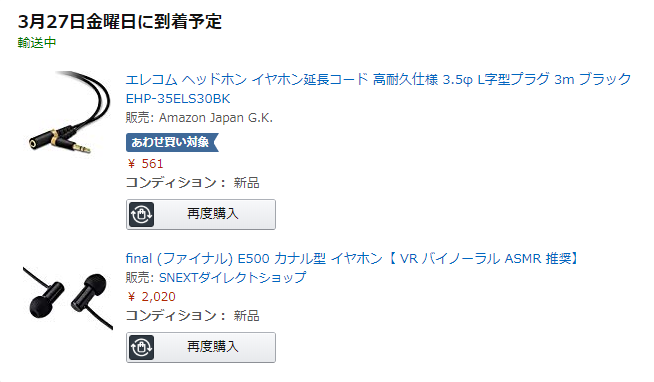Click the green 輸送中 shipping status
Image resolution: width=654 pixels, height=382 pixels.
click(37, 43)
